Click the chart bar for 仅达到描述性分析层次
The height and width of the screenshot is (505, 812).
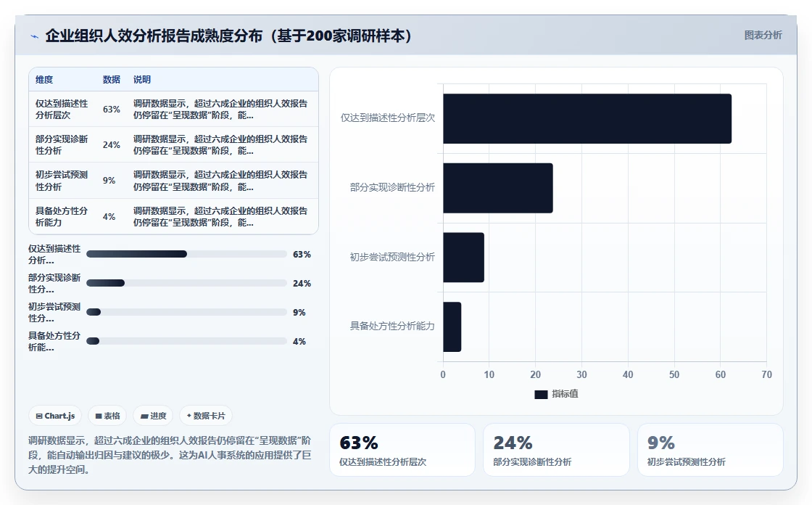click(587, 119)
